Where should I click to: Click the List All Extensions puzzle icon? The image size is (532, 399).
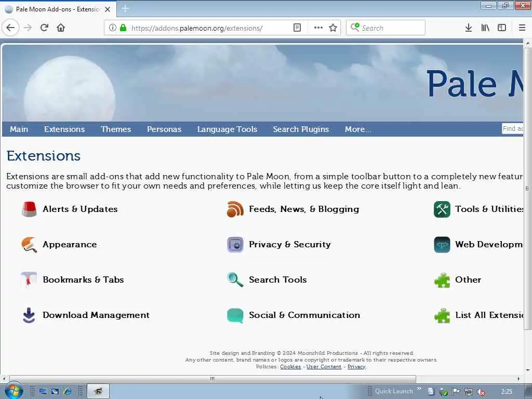442,315
